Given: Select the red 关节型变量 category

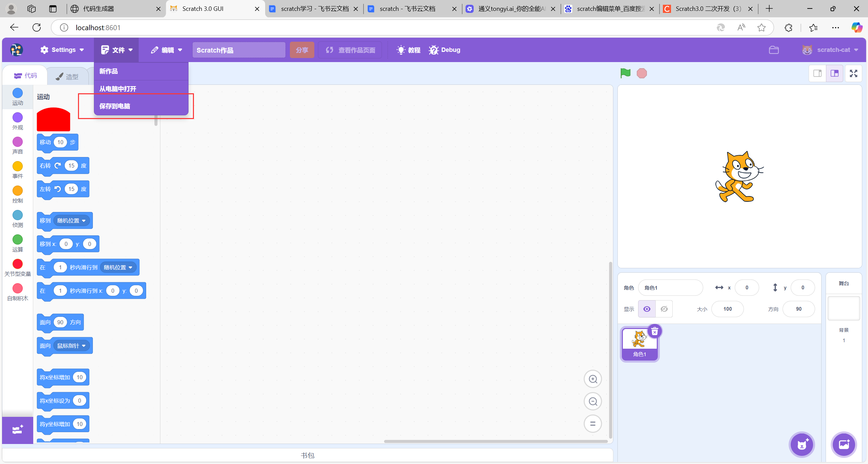Looking at the screenshot, I should (17, 264).
